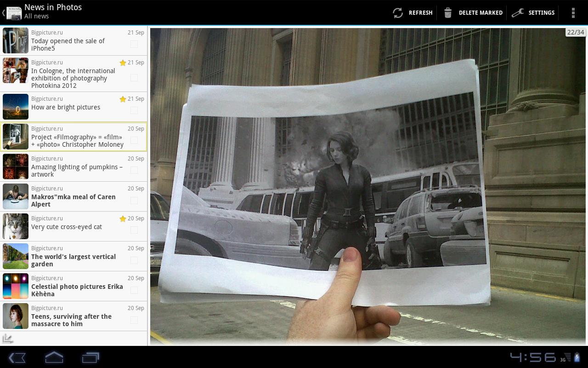Open the Caren Alpert meal thumbnail
The height and width of the screenshot is (368, 588).
16,196
